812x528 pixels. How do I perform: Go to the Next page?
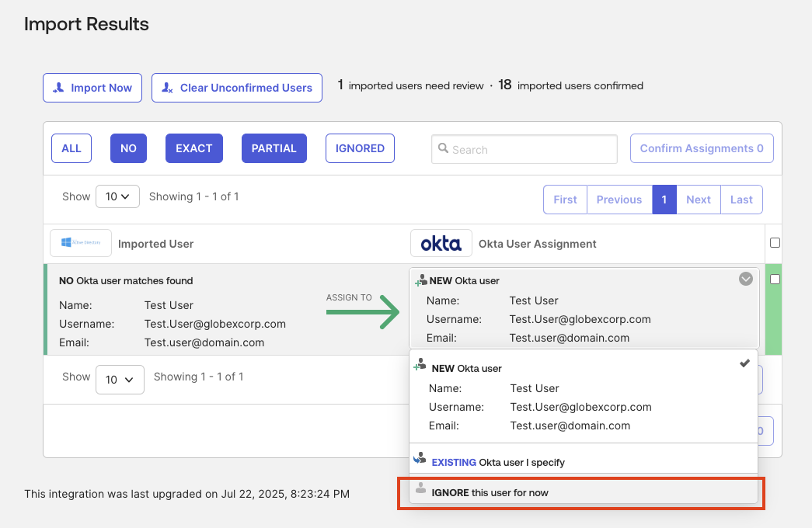(x=698, y=200)
